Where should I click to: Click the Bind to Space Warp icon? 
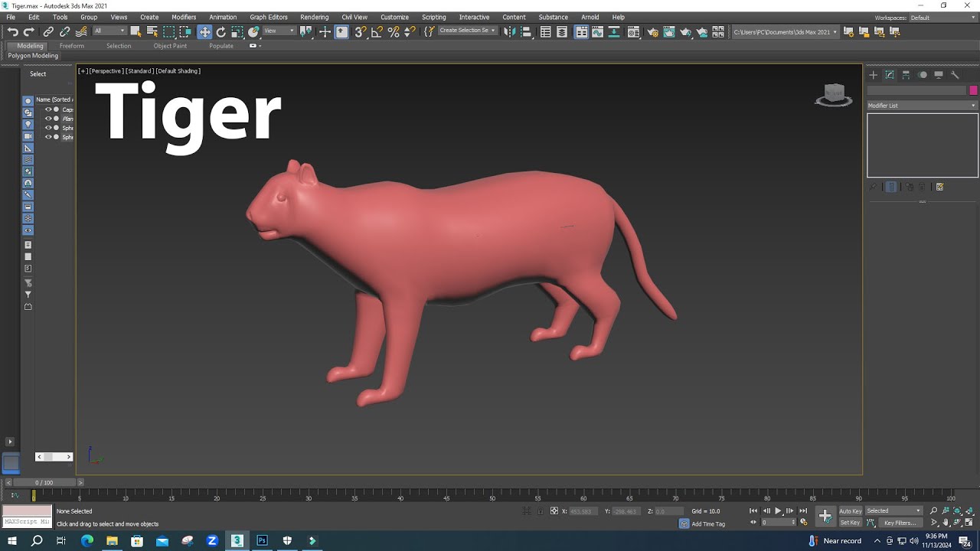pos(80,31)
